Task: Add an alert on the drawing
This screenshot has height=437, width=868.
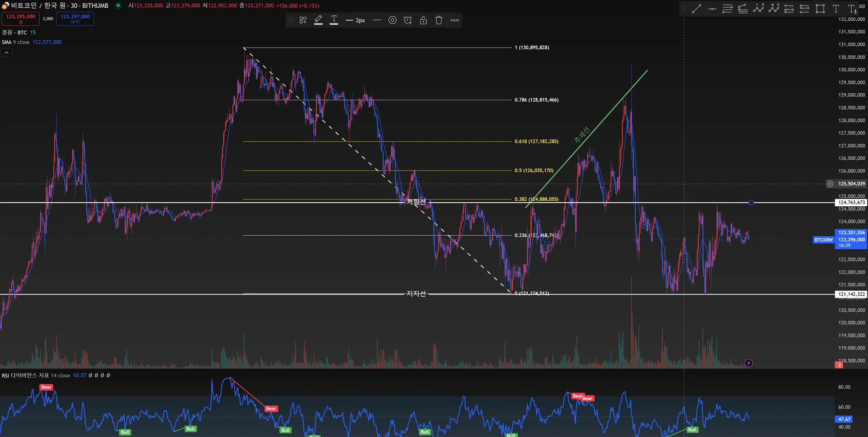Action: pyautogui.click(x=408, y=20)
